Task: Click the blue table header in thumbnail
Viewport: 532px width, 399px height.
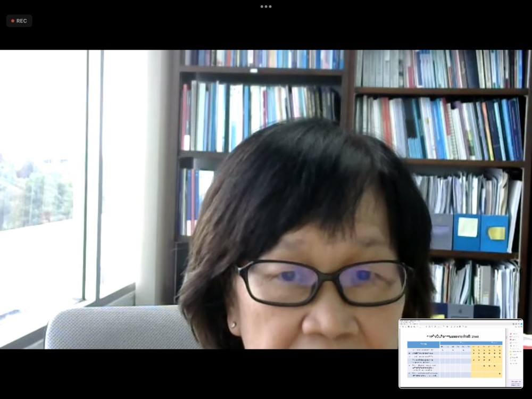Action: (x=423, y=344)
